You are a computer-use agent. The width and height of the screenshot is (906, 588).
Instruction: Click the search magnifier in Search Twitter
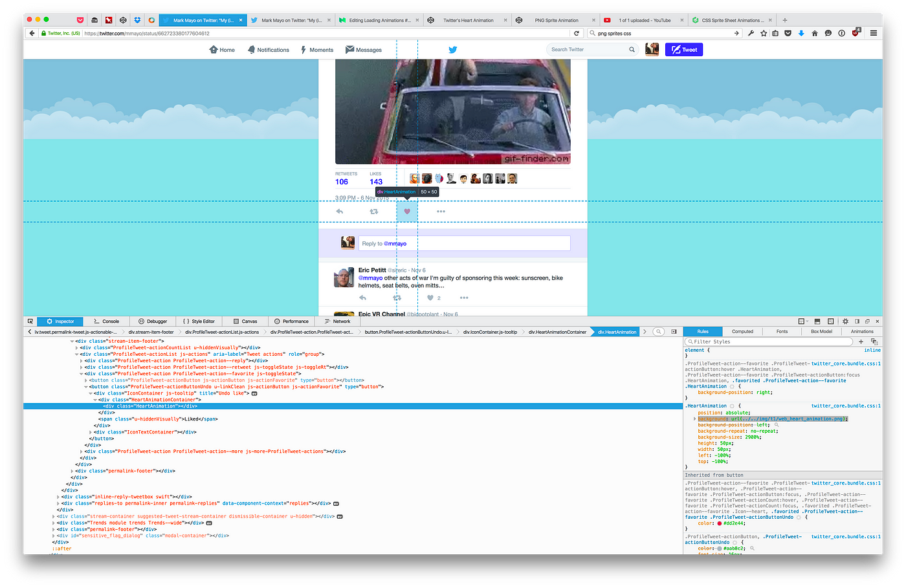click(x=632, y=50)
